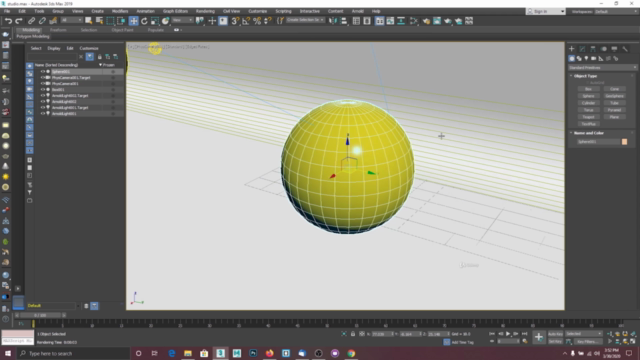Click the Box primitive button

588,89
